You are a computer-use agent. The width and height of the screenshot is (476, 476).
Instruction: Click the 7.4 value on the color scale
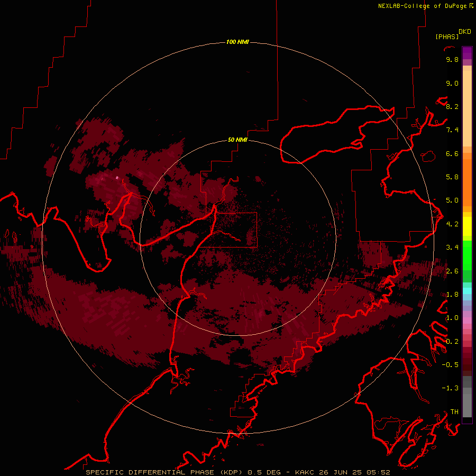(452, 130)
